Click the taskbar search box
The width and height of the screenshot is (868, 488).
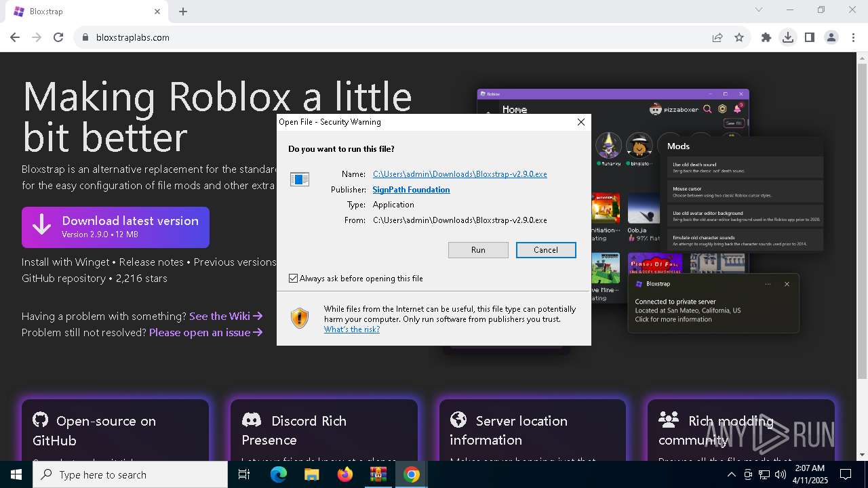click(130, 474)
